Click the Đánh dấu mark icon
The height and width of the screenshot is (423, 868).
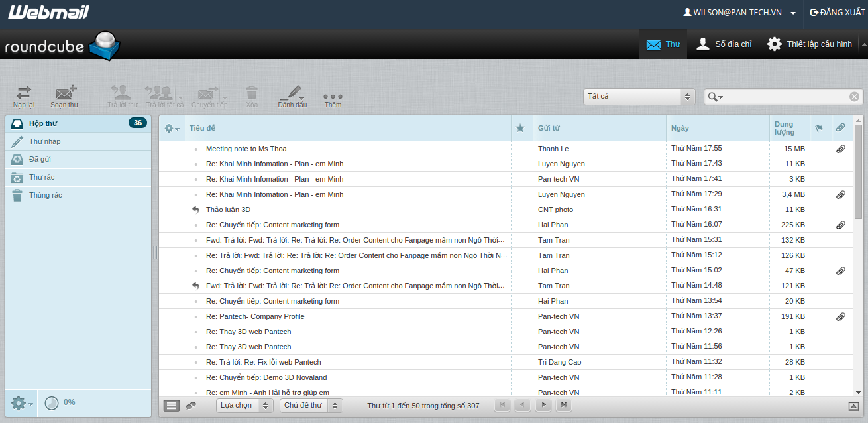point(290,93)
